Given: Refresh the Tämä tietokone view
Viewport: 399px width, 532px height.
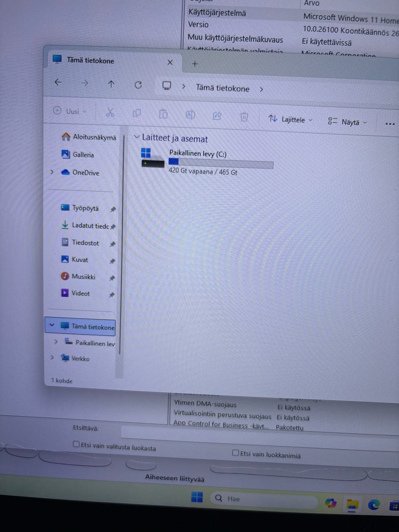Looking at the screenshot, I should [x=138, y=85].
